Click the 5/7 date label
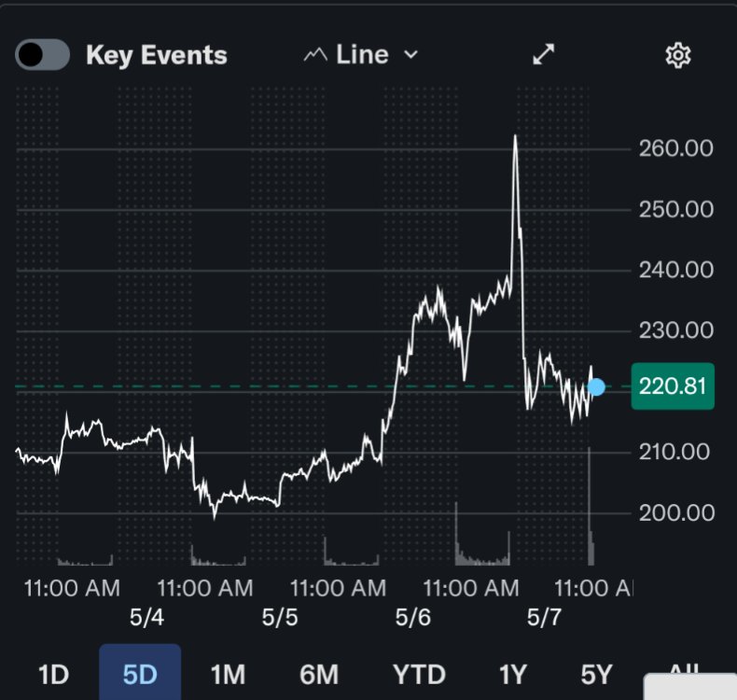This screenshot has width=737, height=700. pos(544,617)
